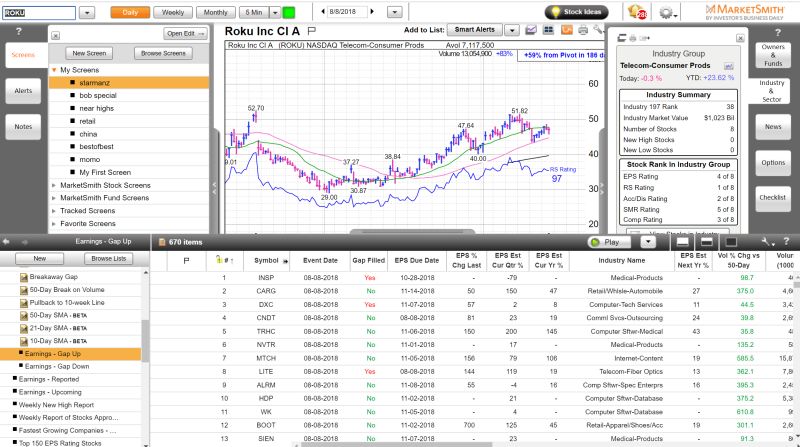800x447 pixels.
Task: Click the orange chart pattern icon
Action: tap(566, 30)
